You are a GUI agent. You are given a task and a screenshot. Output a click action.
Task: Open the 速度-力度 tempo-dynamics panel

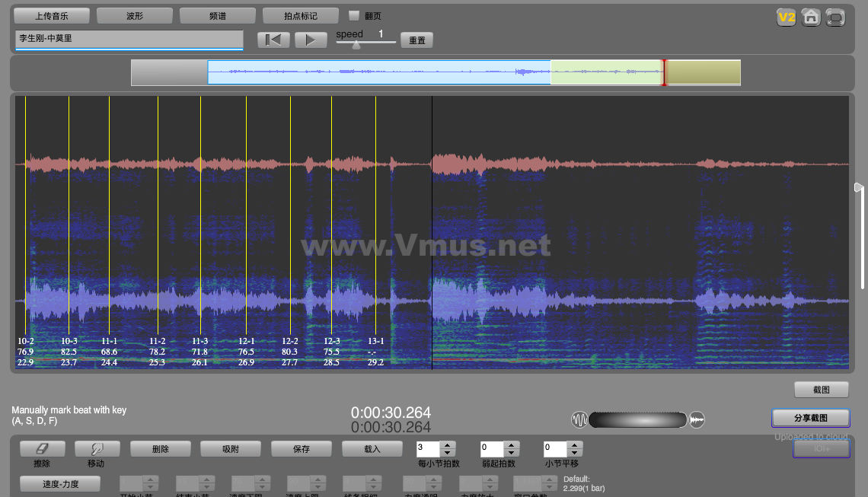click(60, 484)
